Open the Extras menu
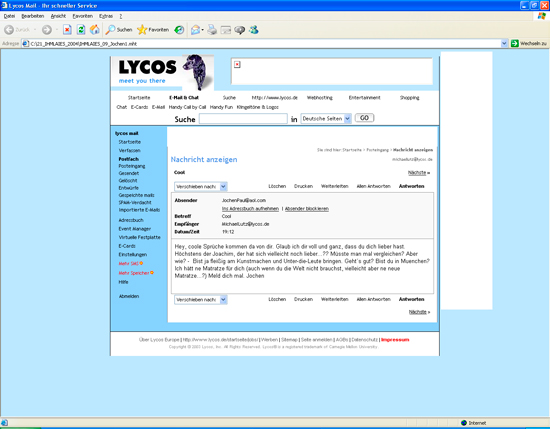The image size is (550, 429). pyautogui.click(x=106, y=16)
